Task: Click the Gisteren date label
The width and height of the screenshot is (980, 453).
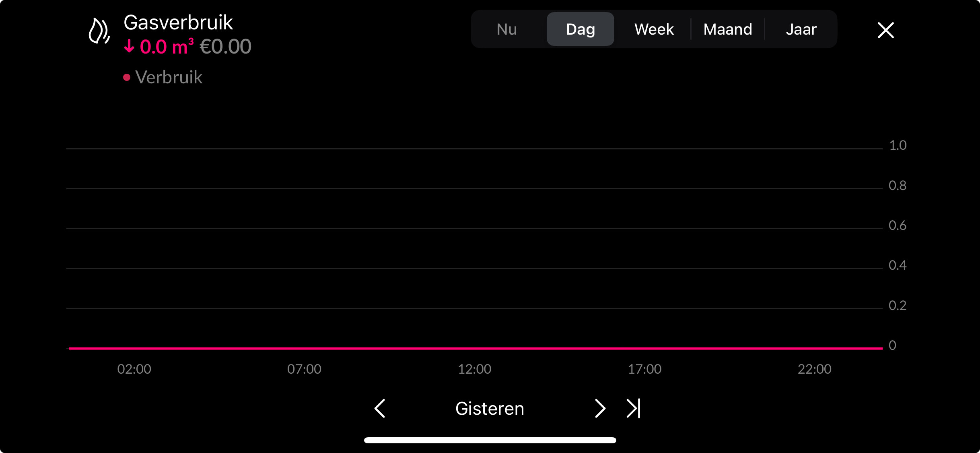Action: 490,408
